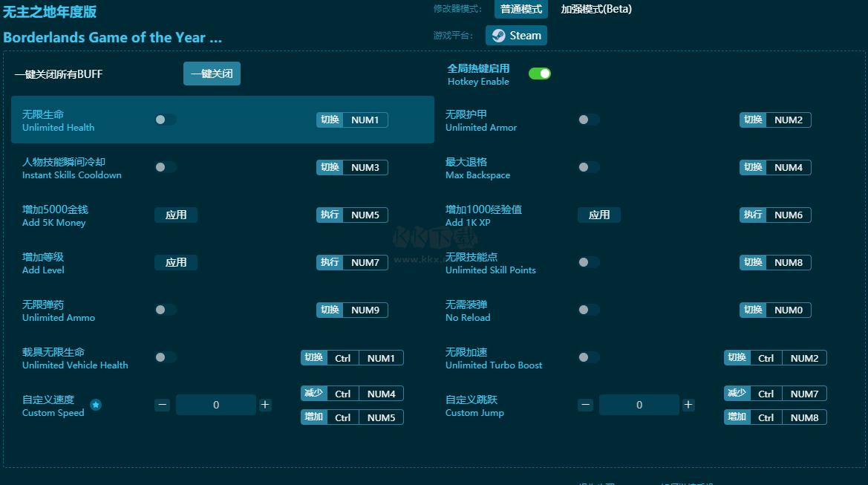Image resolution: width=868 pixels, height=485 pixels.
Task: Click the Steam platform icon button
Action: 516,36
